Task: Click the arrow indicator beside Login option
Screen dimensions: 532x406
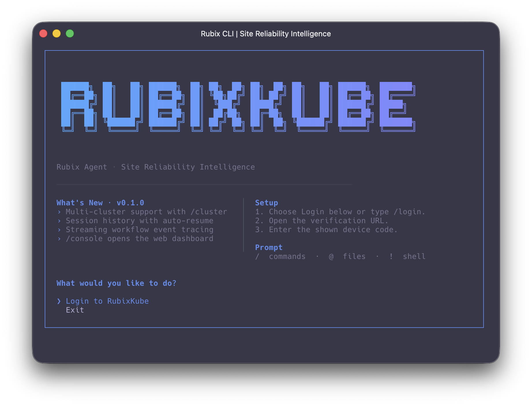Action: click(59, 301)
